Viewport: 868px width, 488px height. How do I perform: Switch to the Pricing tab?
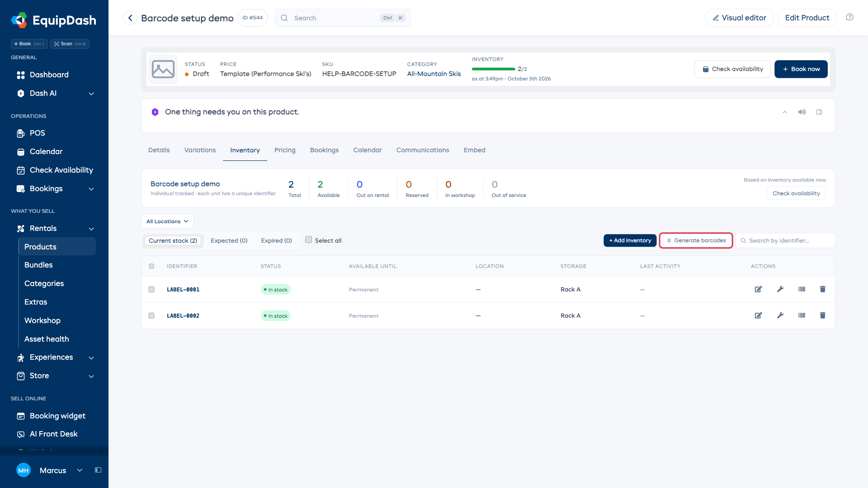(x=285, y=150)
